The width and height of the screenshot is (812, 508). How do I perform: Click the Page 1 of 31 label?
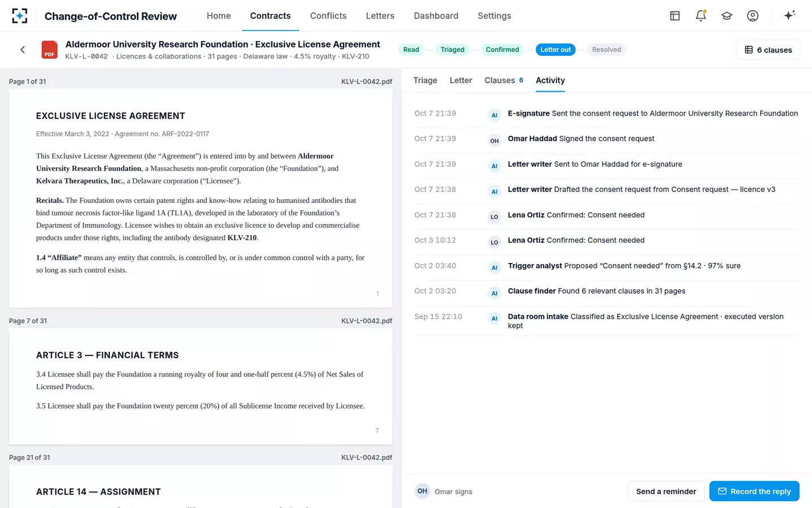point(28,81)
